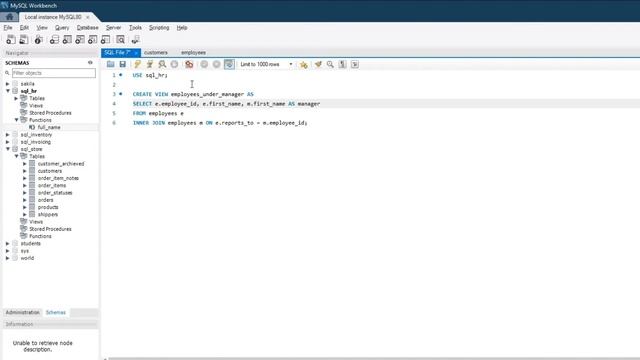Beautify the query with the broom icon

tap(318, 64)
